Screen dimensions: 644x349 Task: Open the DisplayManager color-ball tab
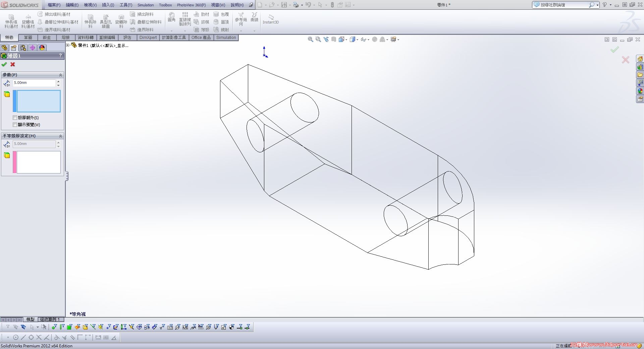click(x=42, y=48)
